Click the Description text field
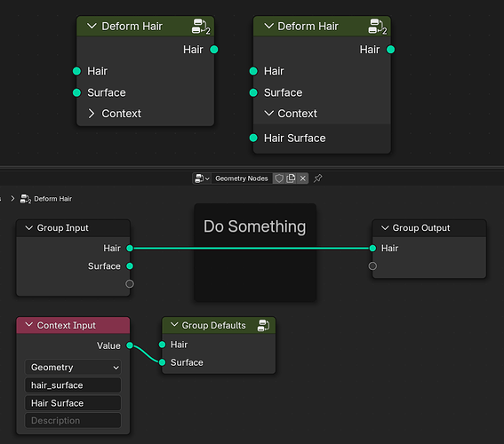 [x=73, y=421]
